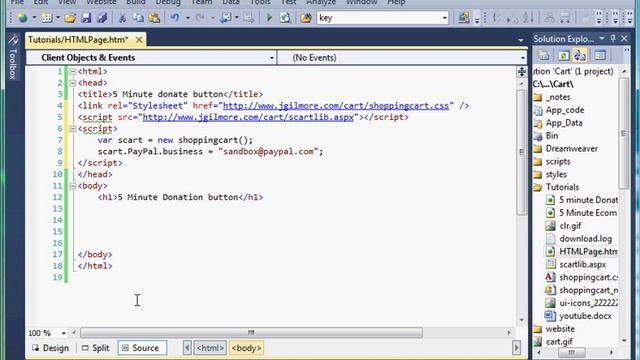
Task: Click the icon right of the key box
Action: [x=463, y=18]
